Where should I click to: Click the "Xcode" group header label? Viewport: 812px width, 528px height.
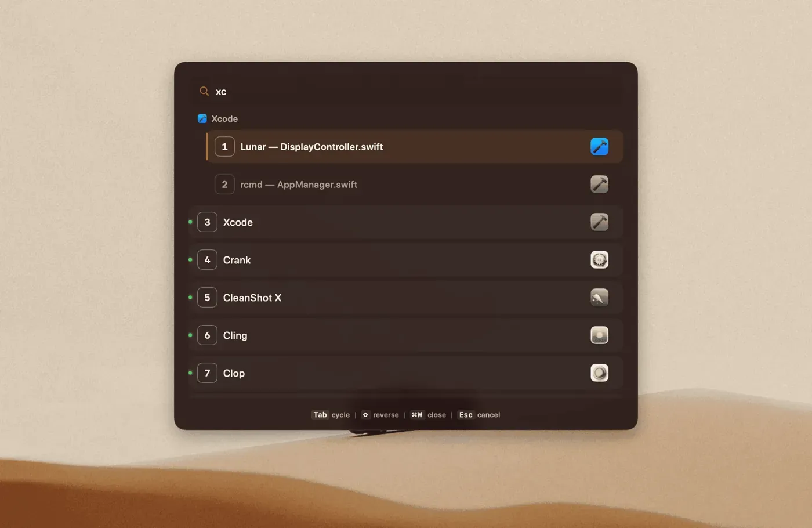(x=224, y=118)
